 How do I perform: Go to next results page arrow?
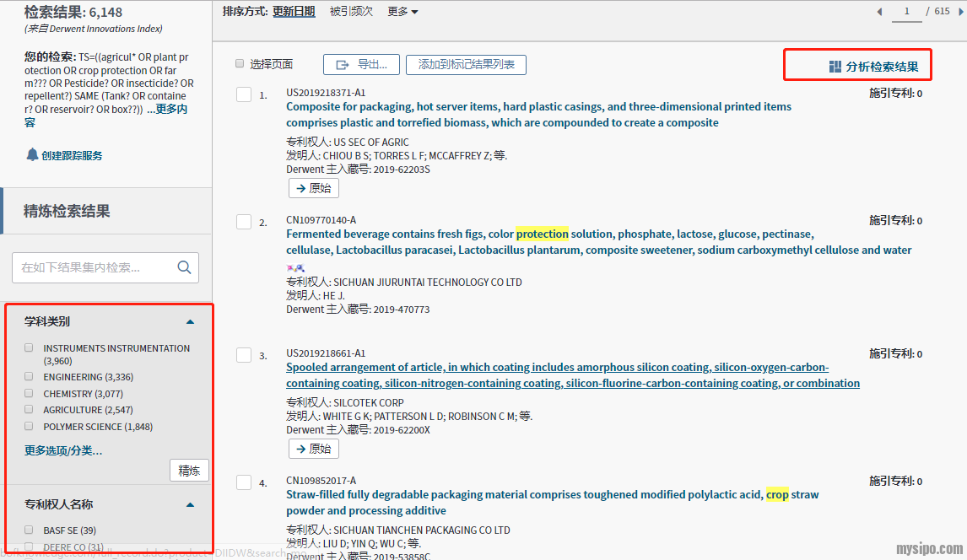(961, 12)
